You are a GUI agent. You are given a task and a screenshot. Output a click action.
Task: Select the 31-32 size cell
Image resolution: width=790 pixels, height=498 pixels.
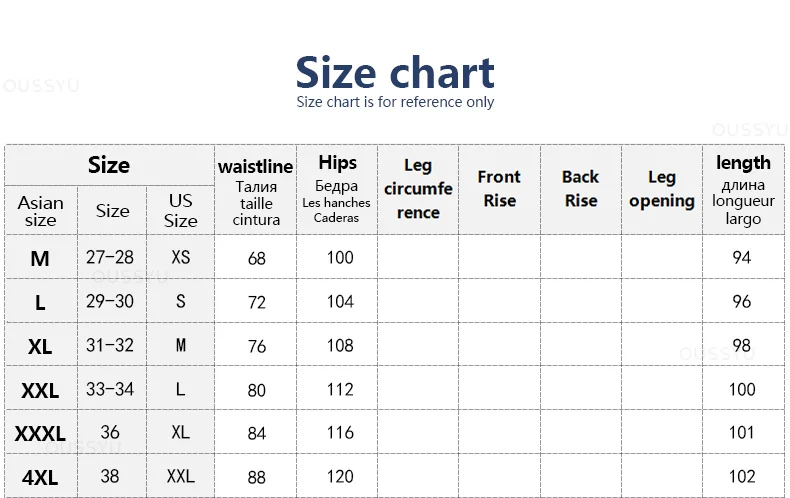110,345
